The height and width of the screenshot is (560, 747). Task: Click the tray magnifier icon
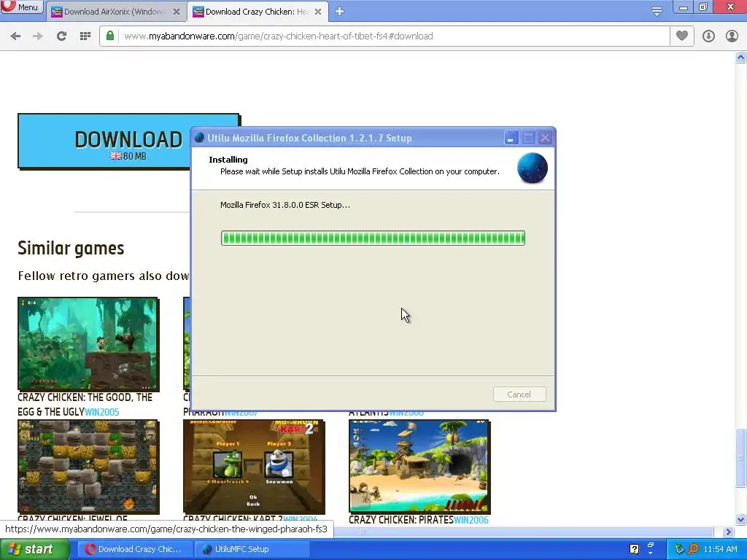(694, 549)
